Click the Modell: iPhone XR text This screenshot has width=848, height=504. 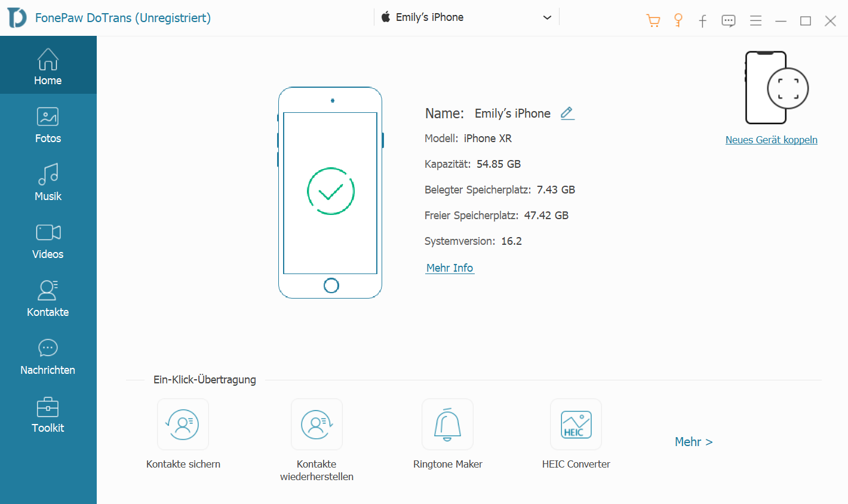click(468, 139)
